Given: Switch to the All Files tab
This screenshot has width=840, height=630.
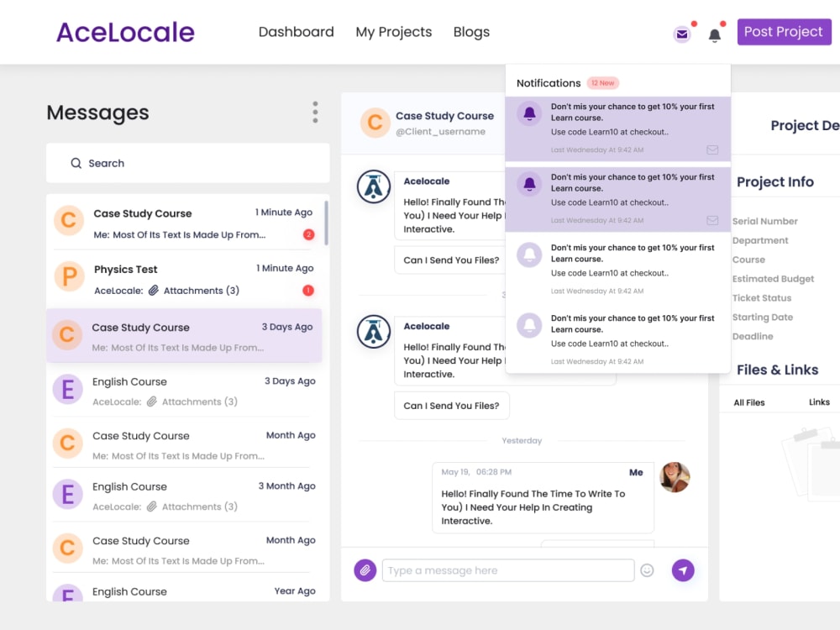Looking at the screenshot, I should (749, 402).
